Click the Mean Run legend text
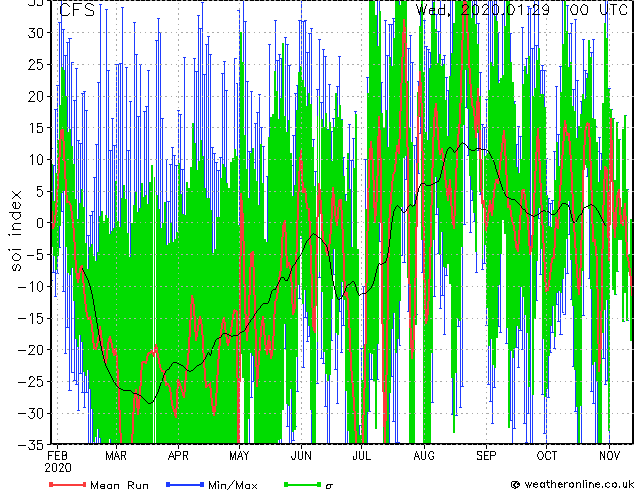The height and width of the screenshot is (490, 634). tap(119, 485)
